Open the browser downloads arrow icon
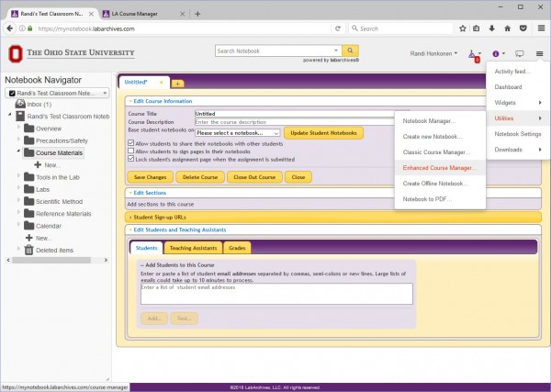This screenshot has width=551, height=392. pos(491,28)
